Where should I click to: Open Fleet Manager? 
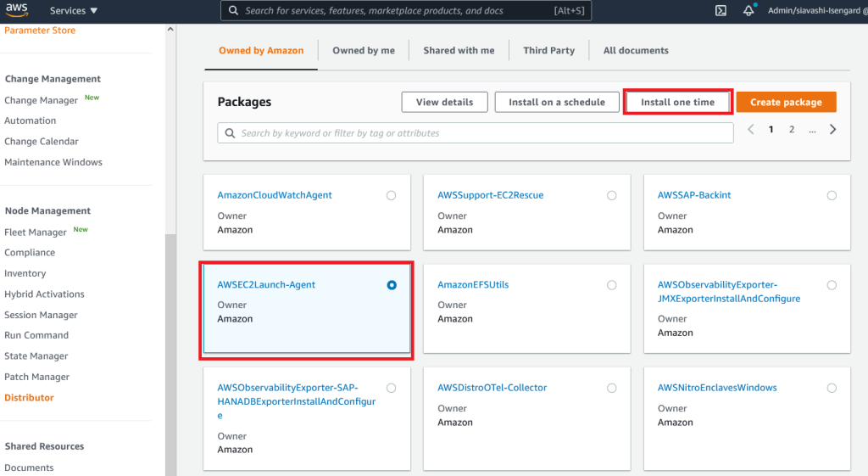[x=36, y=232]
